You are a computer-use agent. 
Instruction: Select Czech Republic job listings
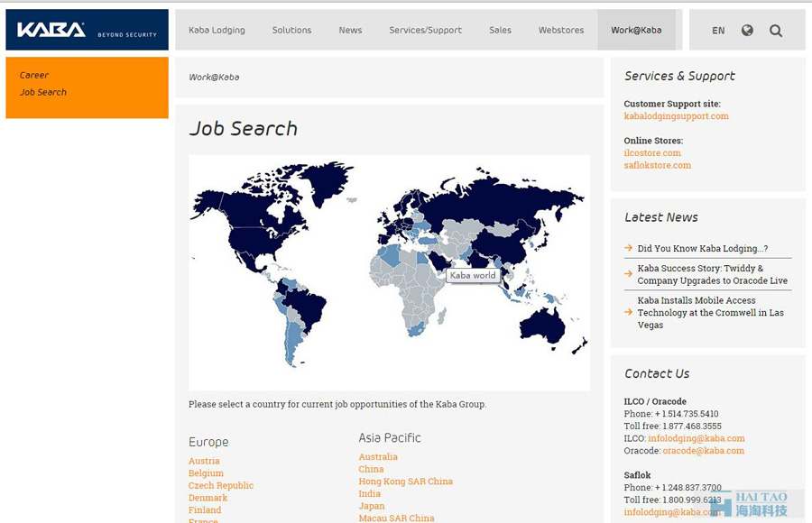(x=221, y=486)
